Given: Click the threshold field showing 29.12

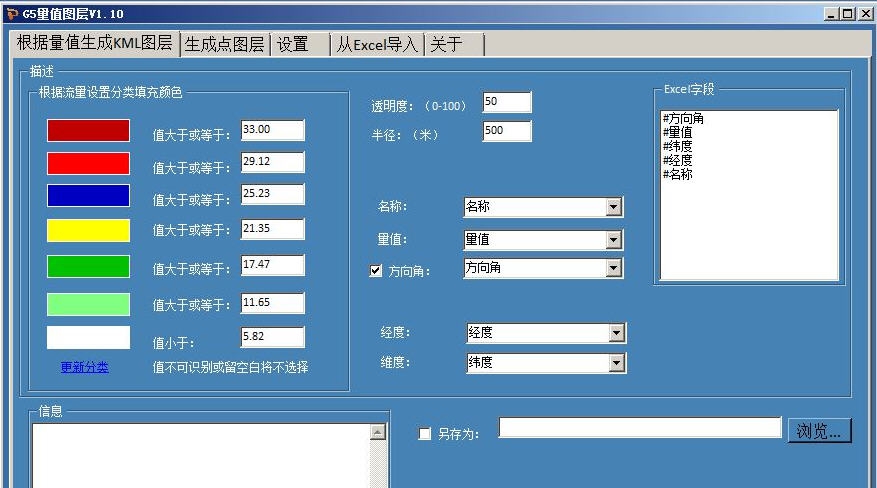Looking at the screenshot, I should click(273, 162).
